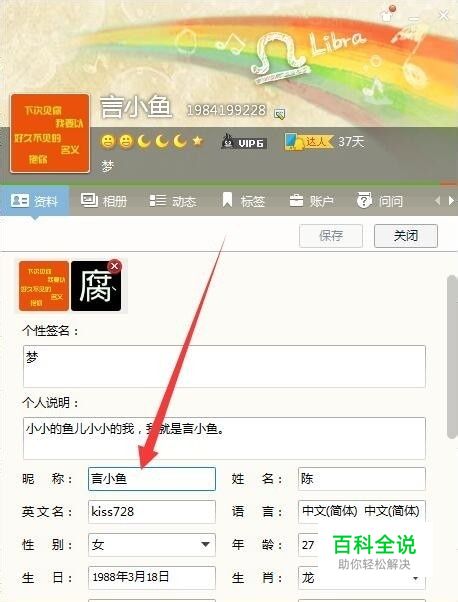Click the icon next to QQ number 1984199228
The height and width of the screenshot is (602, 458).
click(x=279, y=114)
